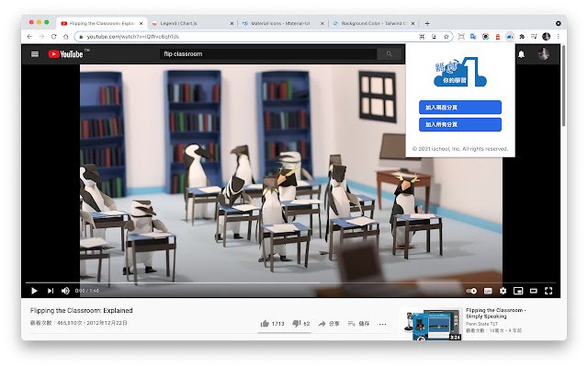Viewport: 588px width, 368px height.
Task: Enter fullscreen mode
Action: point(548,291)
